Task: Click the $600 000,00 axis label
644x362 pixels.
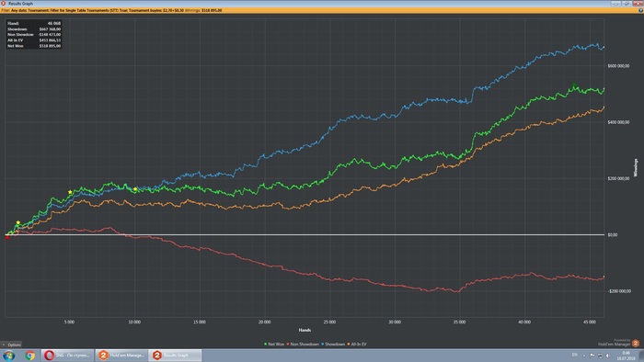Action: pyautogui.click(x=618, y=65)
